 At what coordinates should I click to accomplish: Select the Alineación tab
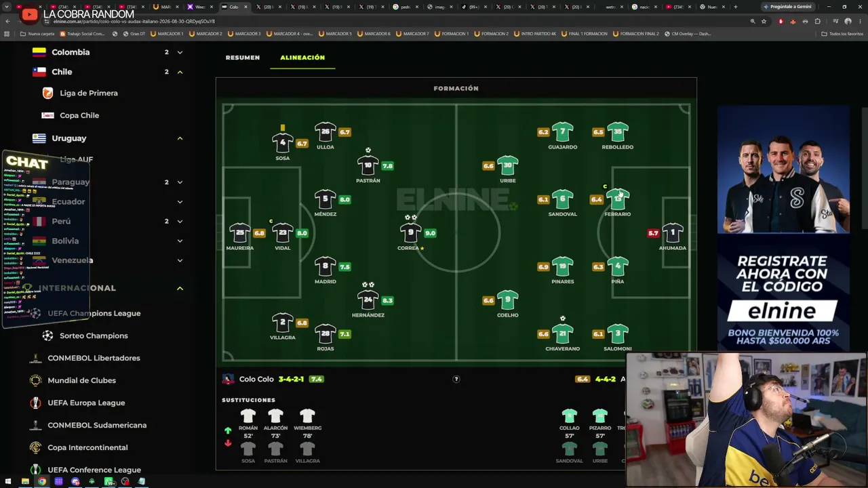(302, 58)
